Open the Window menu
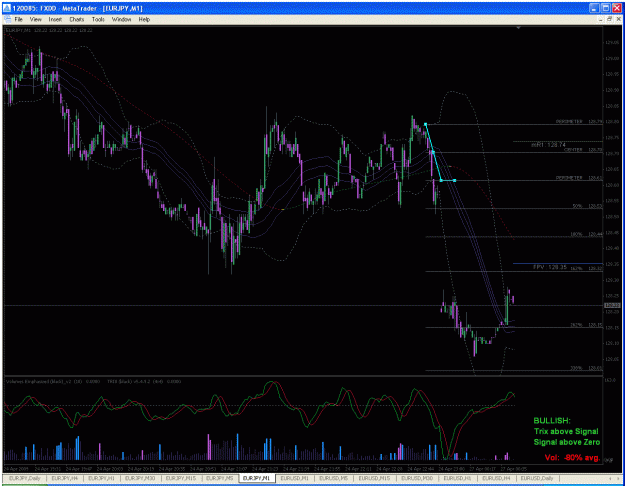Screen dimensions: 625x486 (x=121, y=19)
